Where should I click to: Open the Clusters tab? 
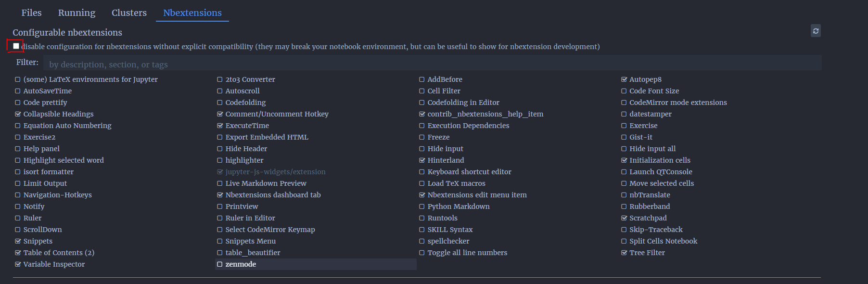(x=129, y=13)
